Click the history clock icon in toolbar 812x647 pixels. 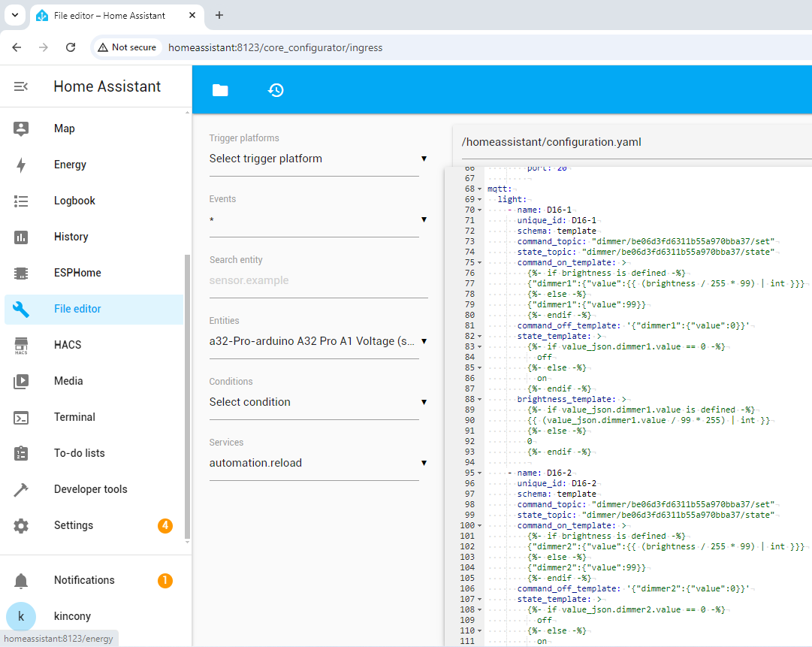tap(276, 90)
